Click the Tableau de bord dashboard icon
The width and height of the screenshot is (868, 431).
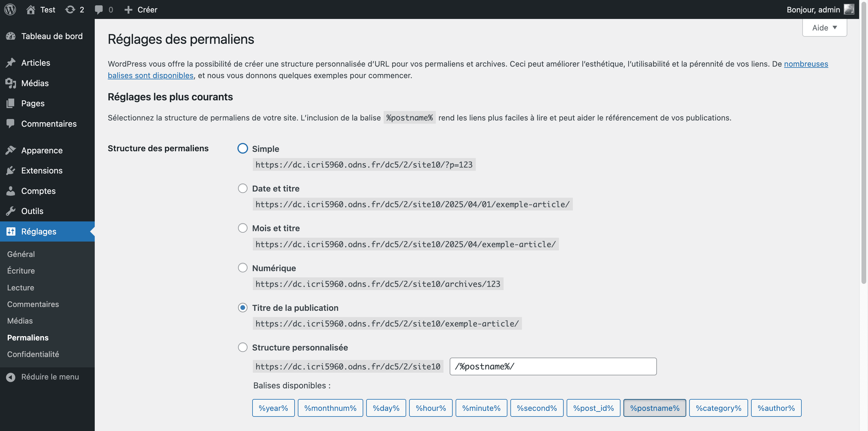(11, 36)
